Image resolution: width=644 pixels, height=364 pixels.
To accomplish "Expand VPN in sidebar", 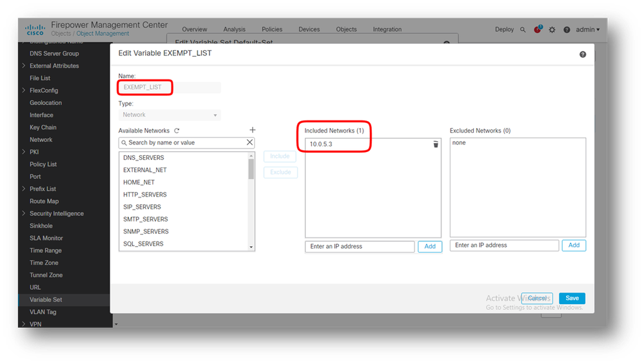I will [x=23, y=324].
